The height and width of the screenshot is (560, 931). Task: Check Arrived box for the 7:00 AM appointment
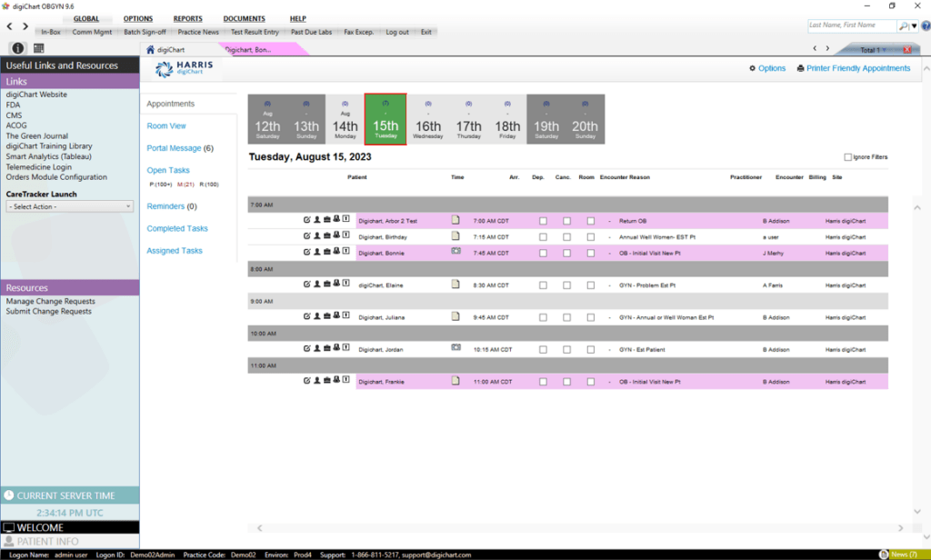(x=543, y=221)
